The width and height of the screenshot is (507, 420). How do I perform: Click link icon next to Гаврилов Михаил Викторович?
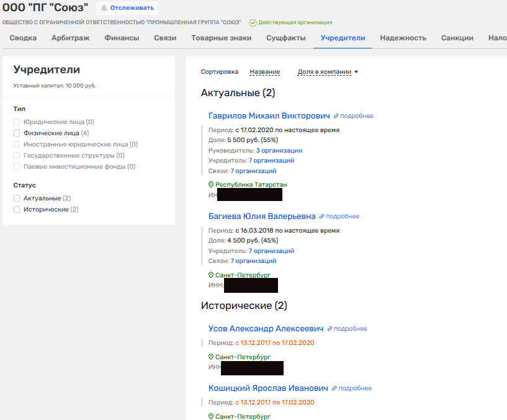point(336,116)
